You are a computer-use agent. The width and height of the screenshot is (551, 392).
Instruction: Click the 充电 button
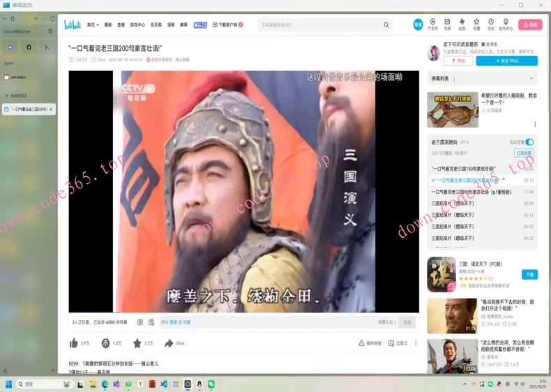tap(458, 61)
